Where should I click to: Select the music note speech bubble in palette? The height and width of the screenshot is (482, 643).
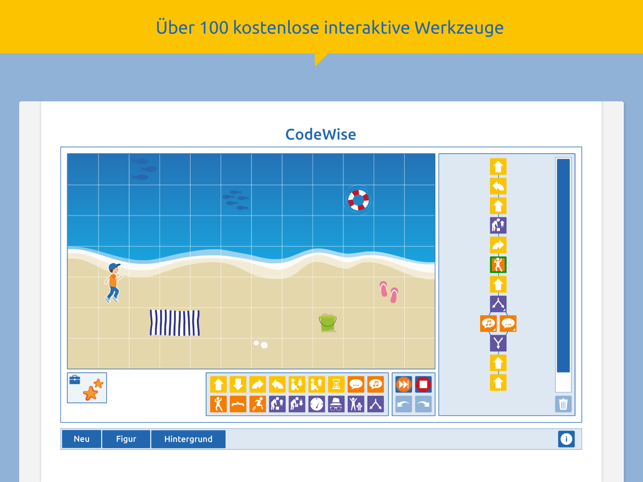pyautogui.click(x=376, y=385)
